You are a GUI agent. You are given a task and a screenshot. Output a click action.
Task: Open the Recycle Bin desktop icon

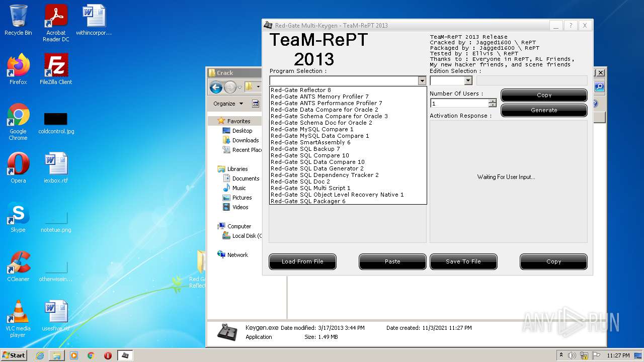pos(18,20)
